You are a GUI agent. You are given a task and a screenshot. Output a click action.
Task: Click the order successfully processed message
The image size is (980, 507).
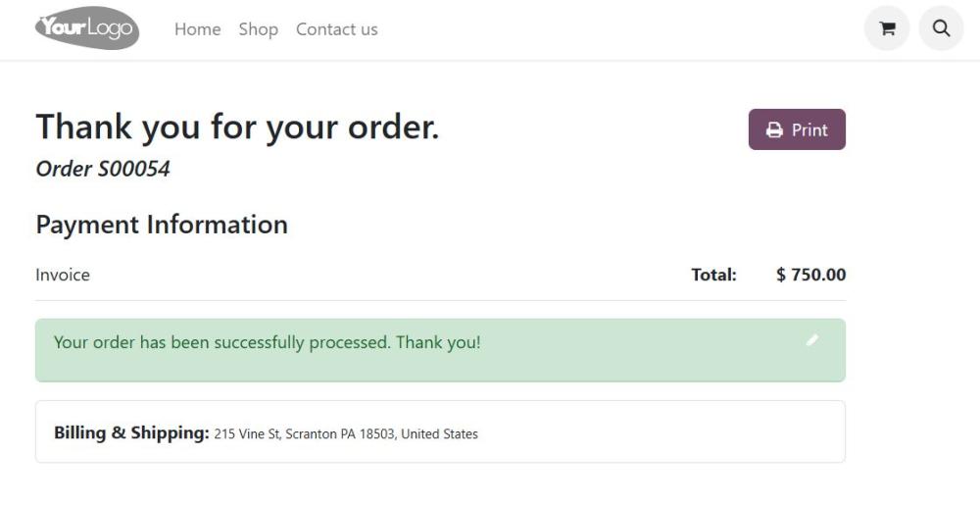click(x=267, y=342)
